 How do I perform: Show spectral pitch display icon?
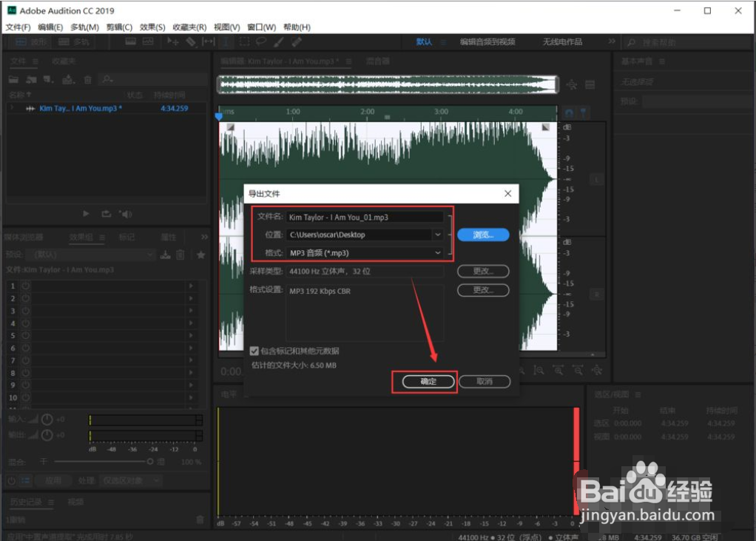[148, 42]
